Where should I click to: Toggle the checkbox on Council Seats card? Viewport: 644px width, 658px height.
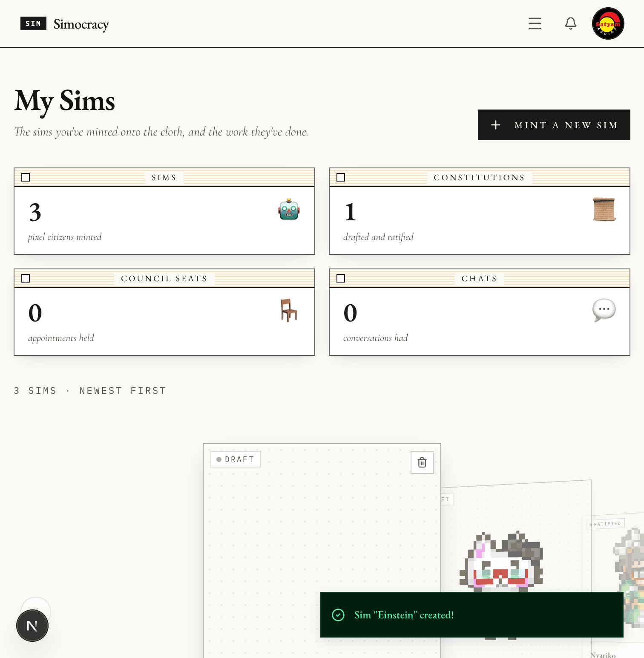coord(26,278)
